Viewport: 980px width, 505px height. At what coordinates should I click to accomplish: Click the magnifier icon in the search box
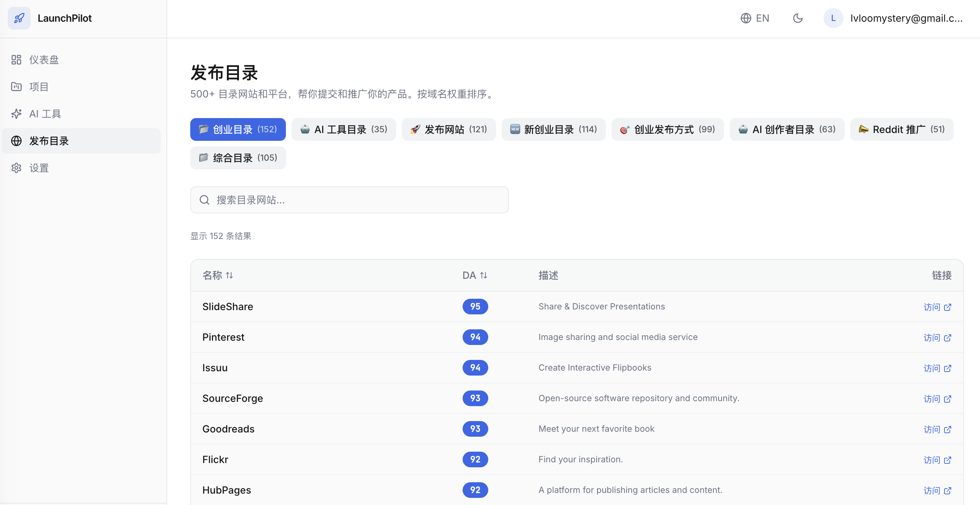click(x=204, y=200)
